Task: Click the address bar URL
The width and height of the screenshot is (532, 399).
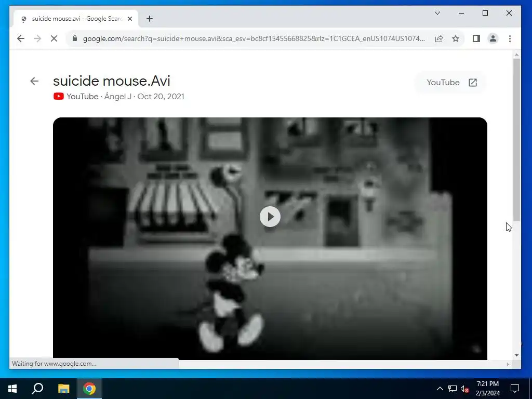Action: click(254, 38)
